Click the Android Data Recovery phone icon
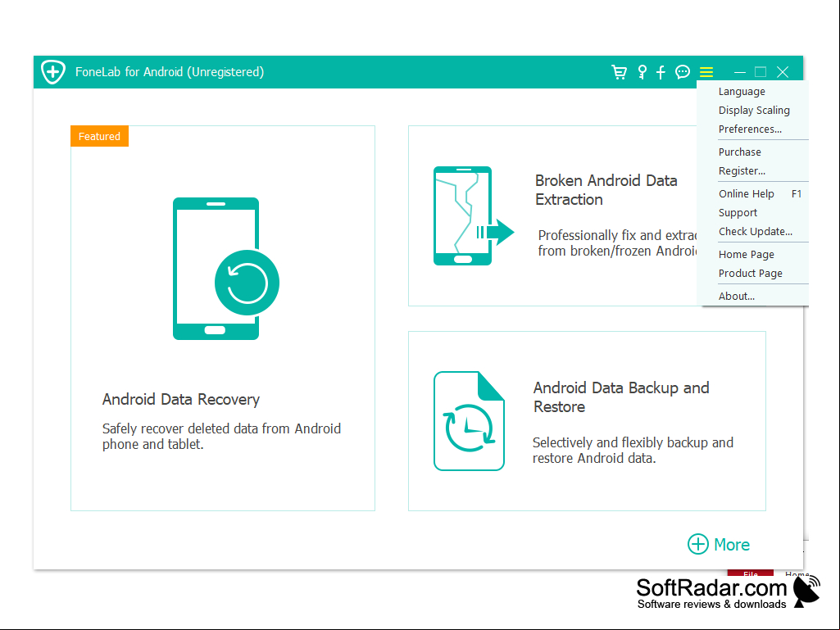Image resolution: width=840 pixels, height=630 pixels. 225,269
